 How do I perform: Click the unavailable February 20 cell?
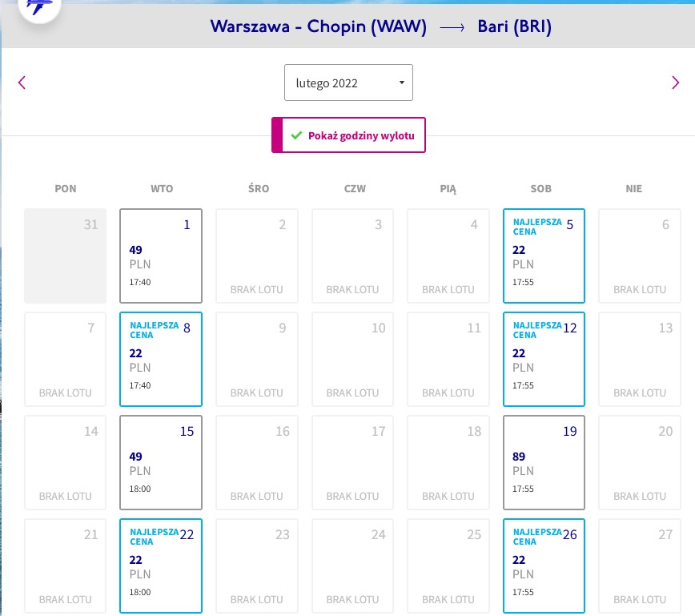640,462
